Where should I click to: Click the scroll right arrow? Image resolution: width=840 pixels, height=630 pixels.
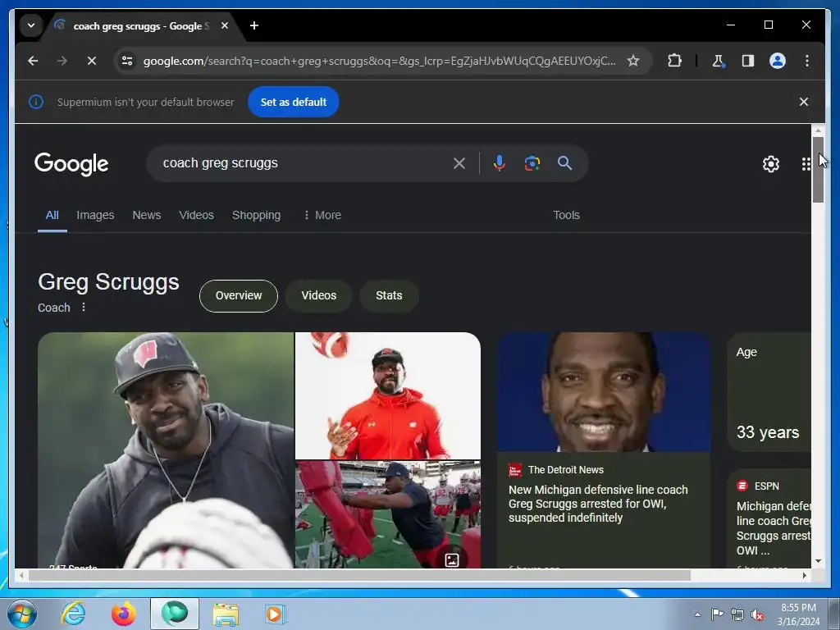coord(804,575)
